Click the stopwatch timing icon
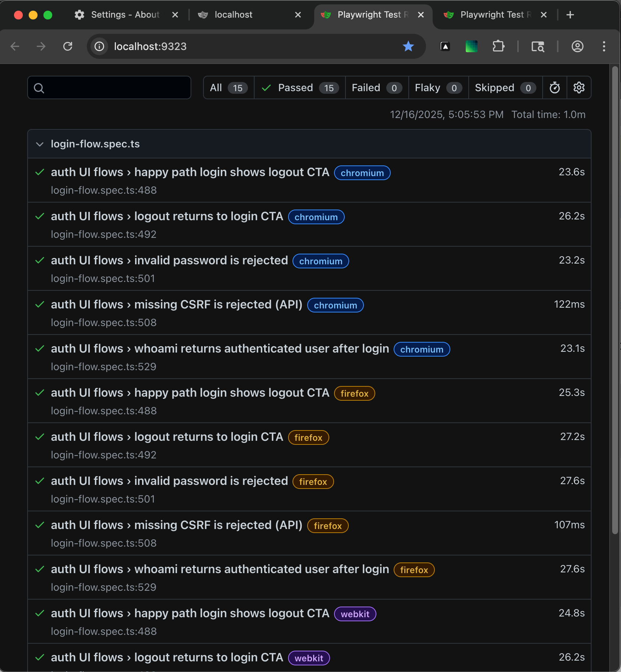 click(555, 87)
